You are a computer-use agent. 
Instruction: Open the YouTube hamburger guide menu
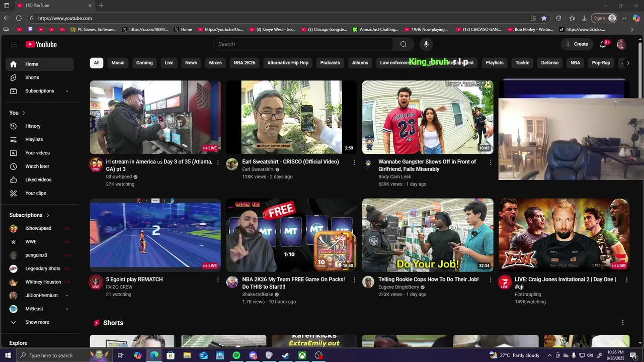point(13,44)
